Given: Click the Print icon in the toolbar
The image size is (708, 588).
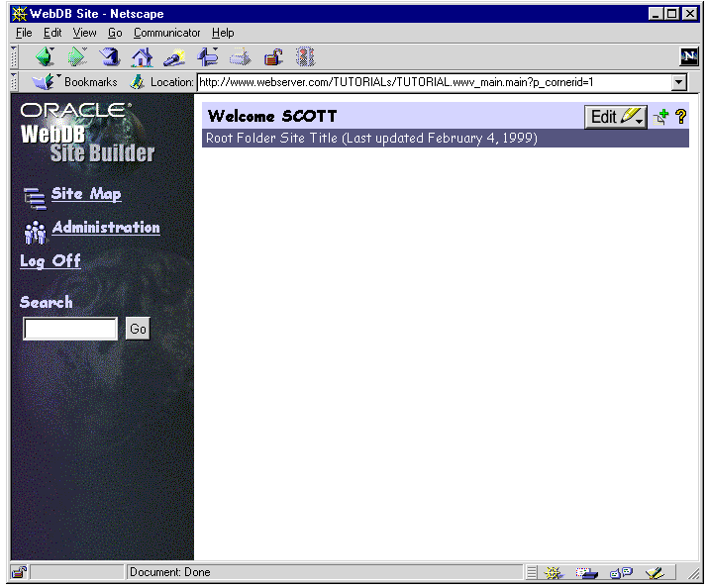Looking at the screenshot, I should tap(241, 57).
